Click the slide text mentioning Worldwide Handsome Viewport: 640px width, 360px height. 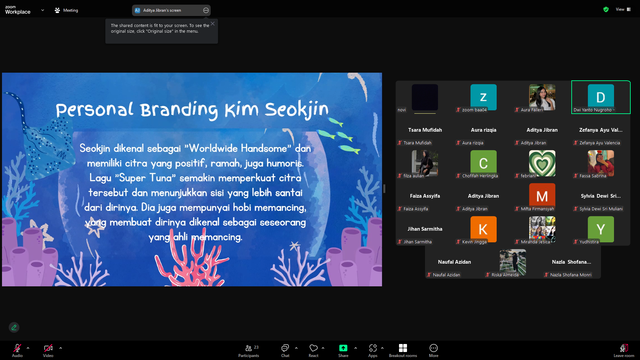point(195,148)
